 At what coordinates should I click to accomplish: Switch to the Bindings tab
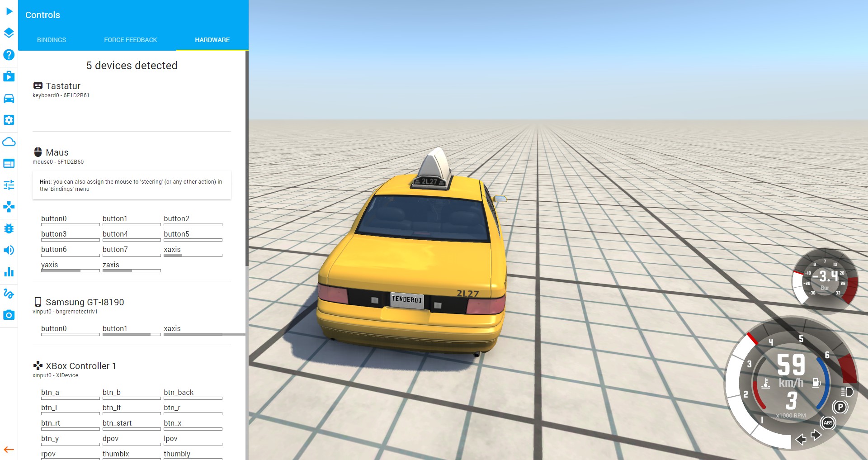pos(52,40)
